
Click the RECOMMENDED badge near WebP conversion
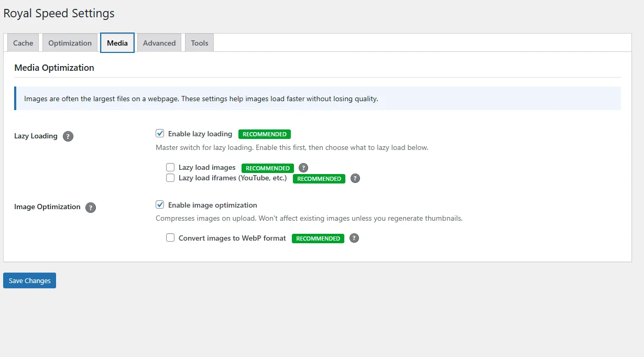318,238
